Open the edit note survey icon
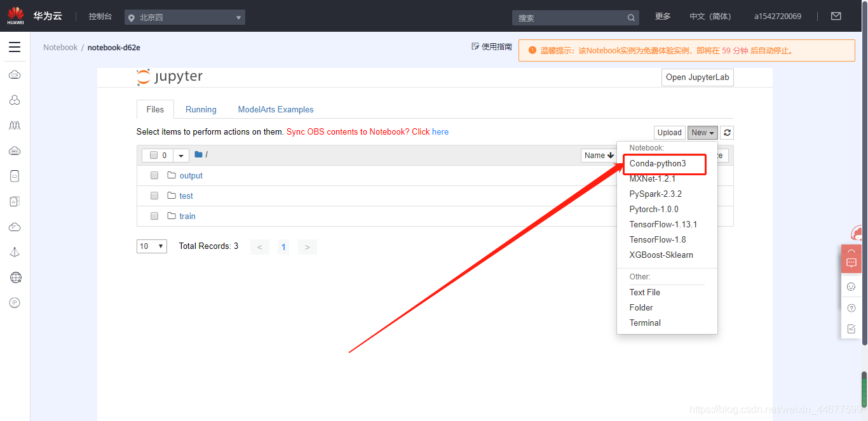Viewport: 868px width, 421px height. point(851,329)
